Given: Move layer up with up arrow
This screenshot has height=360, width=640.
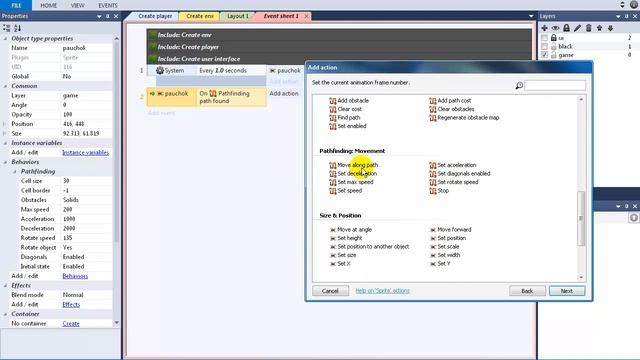Looking at the screenshot, I should (x=599, y=28).
